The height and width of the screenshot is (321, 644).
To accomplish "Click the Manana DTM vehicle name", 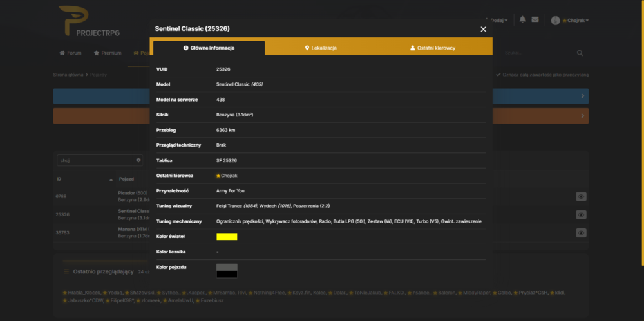I will pyautogui.click(x=133, y=229).
